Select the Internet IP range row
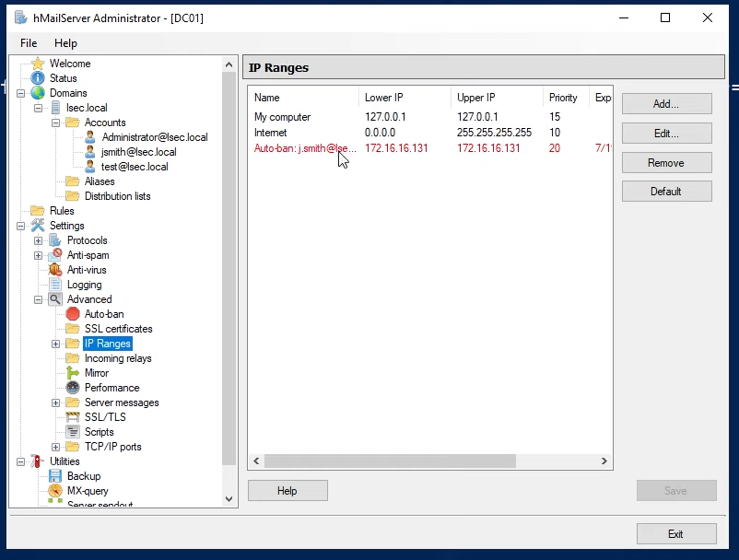The height and width of the screenshot is (560, 739). pos(429,133)
